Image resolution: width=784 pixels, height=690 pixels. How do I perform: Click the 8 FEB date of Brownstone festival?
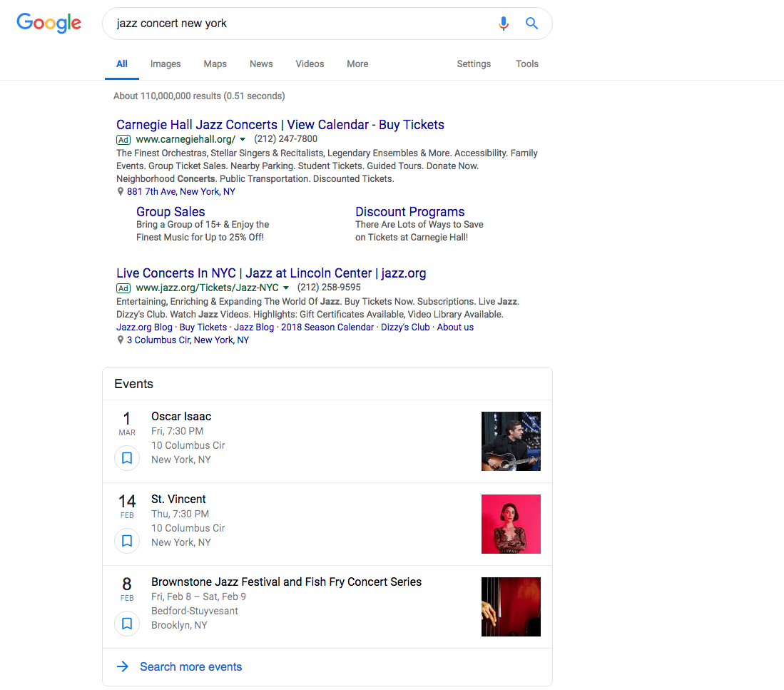pyautogui.click(x=127, y=589)
